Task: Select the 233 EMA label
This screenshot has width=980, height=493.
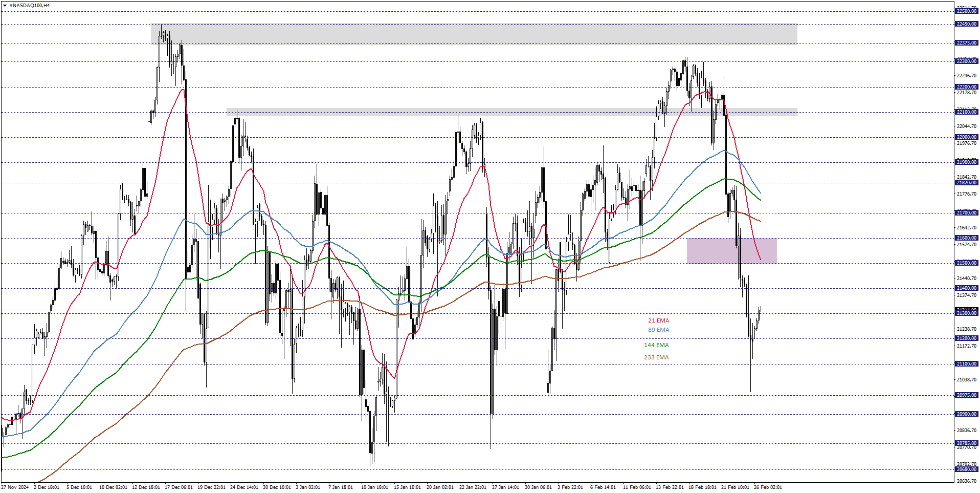Action: click(x=656, y=357)
